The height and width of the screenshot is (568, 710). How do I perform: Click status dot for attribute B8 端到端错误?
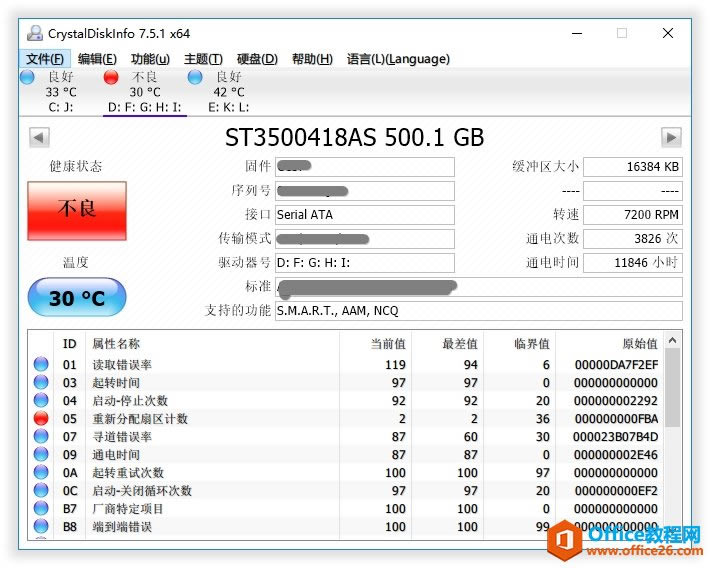(41, 526)
